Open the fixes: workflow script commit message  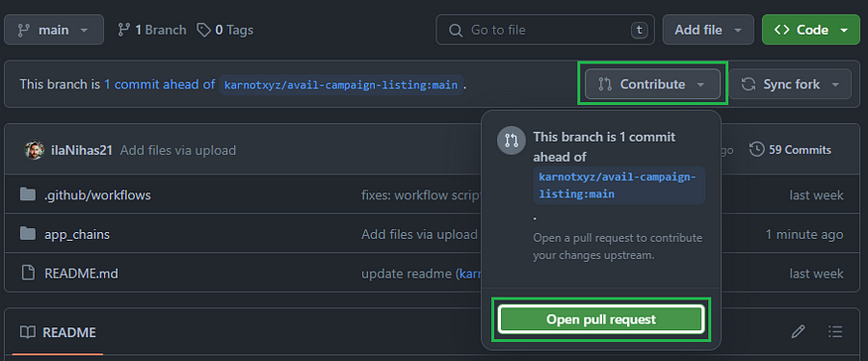[421, 195]
